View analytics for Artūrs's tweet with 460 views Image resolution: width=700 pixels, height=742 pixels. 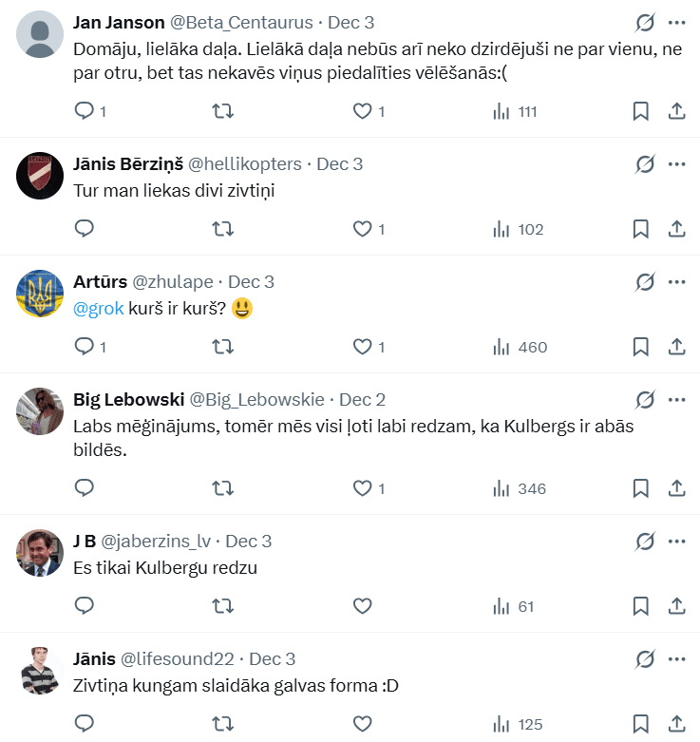coord(520,347)
